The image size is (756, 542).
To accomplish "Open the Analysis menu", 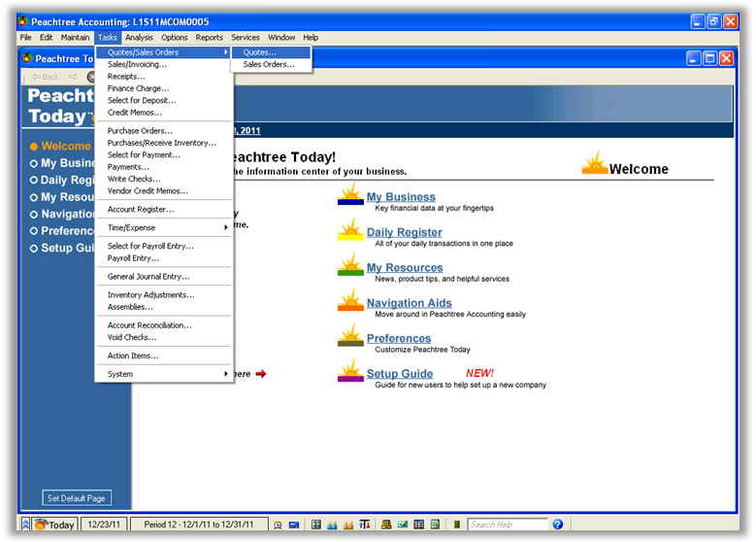I will (139, 37).
